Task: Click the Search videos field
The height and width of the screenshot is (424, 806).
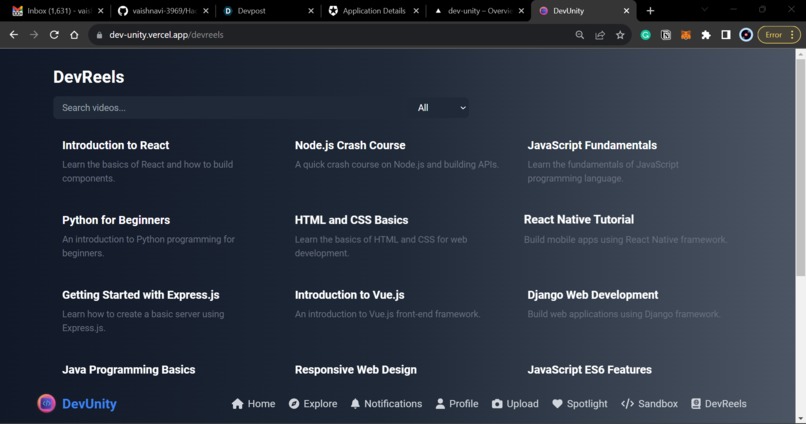Action: (x=231, y=108)
